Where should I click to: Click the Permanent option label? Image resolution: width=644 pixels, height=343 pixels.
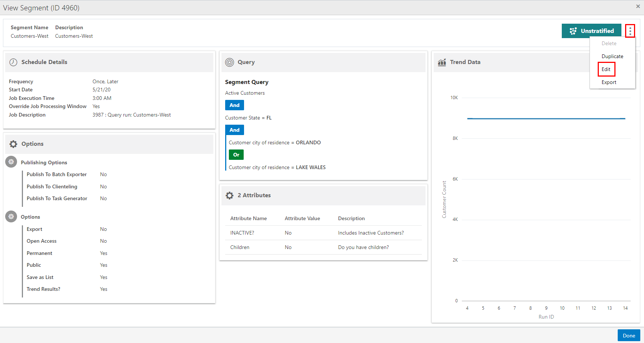tap(39, 253)
